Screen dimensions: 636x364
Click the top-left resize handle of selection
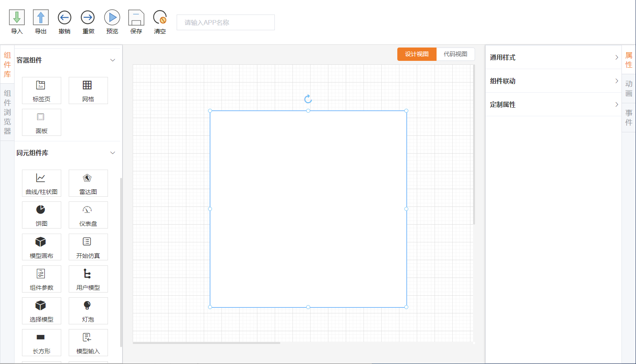(x=210, y=111)
